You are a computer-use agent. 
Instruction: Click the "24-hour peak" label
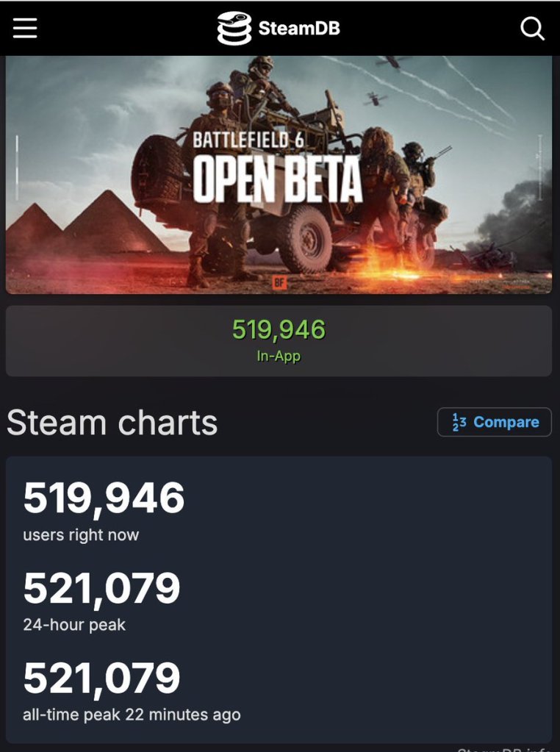[x=74, y=625]
